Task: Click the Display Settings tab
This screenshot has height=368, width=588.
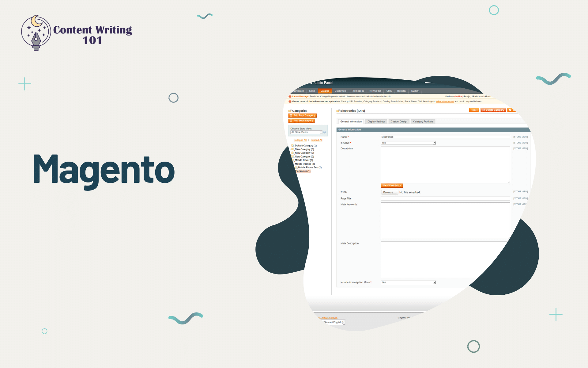Action: pos(375,121)
